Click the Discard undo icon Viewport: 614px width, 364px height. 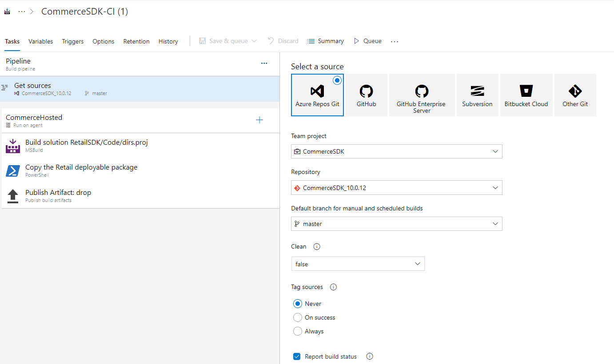click(x=271, y=41)
